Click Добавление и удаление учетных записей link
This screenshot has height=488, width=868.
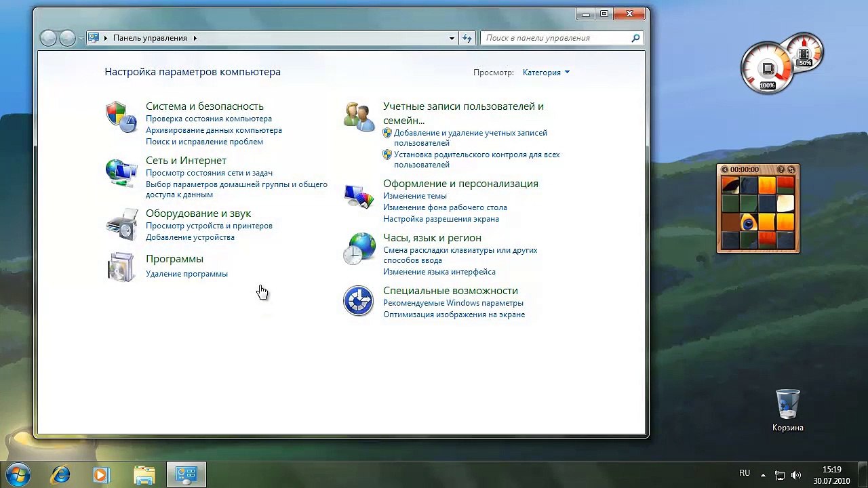point(471,138)
